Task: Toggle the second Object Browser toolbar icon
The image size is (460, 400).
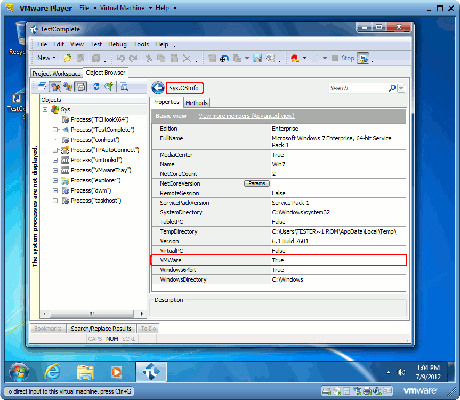Action: [x=55, y=87]
